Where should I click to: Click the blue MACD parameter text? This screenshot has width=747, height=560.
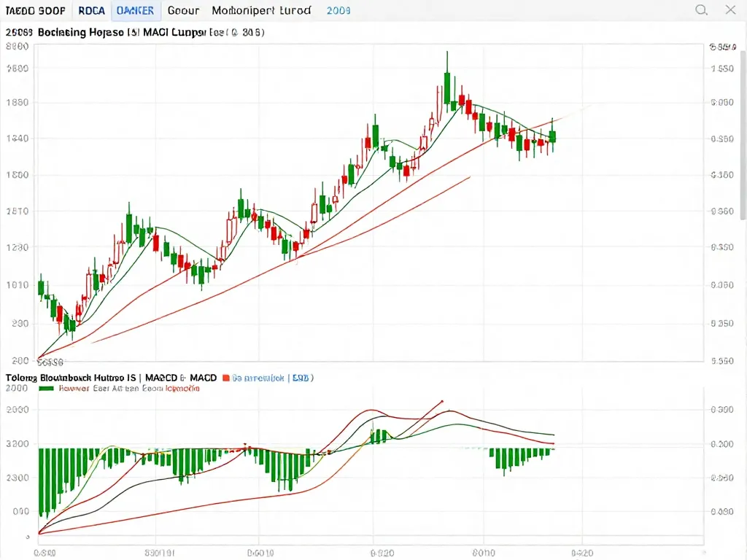(273, 378)
